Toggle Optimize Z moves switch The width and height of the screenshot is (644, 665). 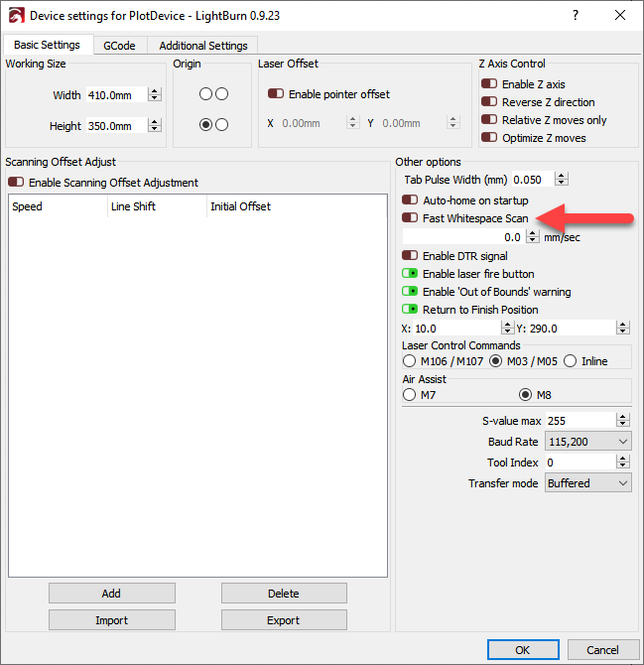click(x=489, y=137)
